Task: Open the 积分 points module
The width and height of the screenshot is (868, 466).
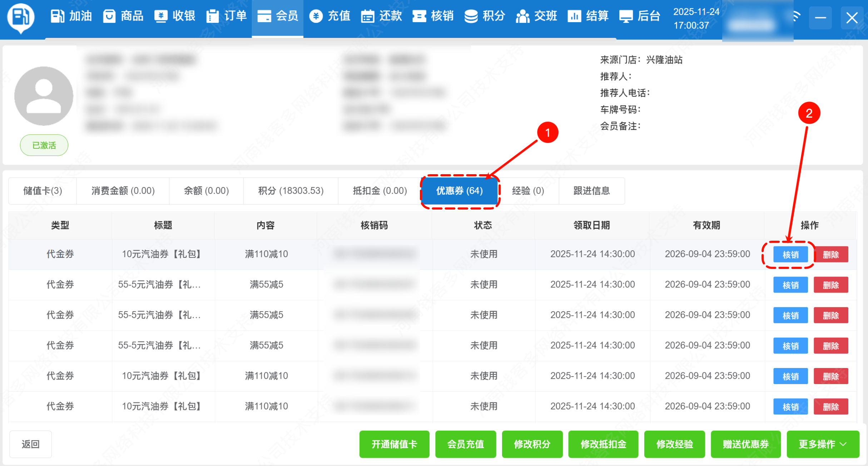Action: [x=485, y=16]
